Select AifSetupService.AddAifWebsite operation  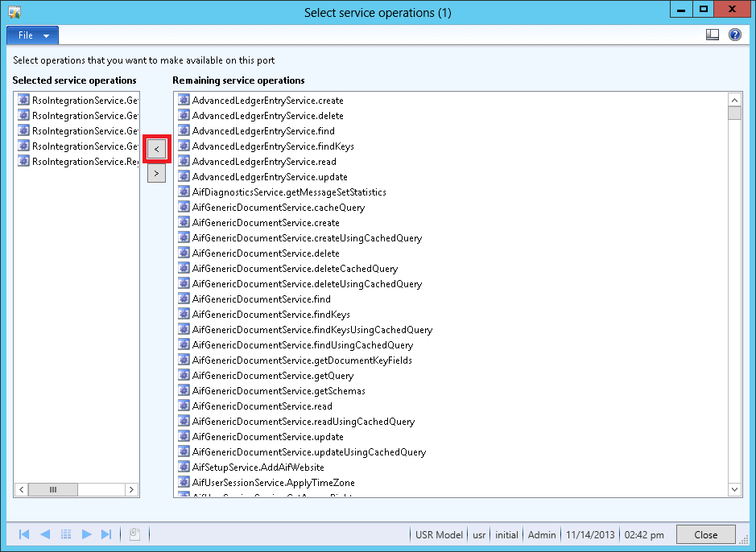[x=258, y=468]
